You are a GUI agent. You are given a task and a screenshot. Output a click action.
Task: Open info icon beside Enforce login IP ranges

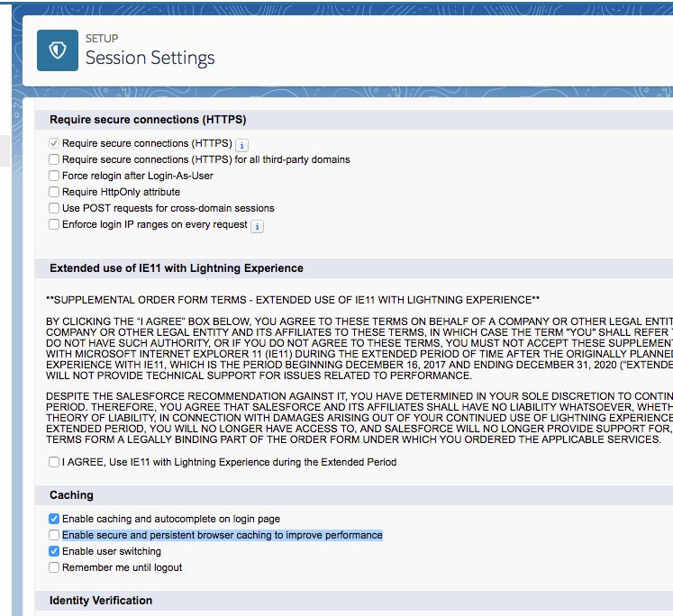pyautogui.click(x=257, y=226)
